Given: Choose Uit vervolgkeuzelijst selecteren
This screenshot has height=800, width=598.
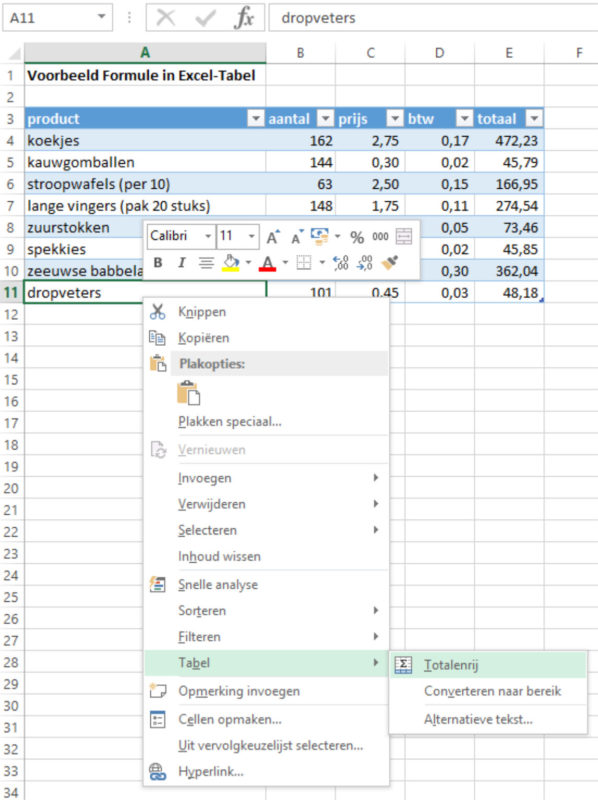Looking at the screenshot, I should pyautogui.click(x=265, y=745).
